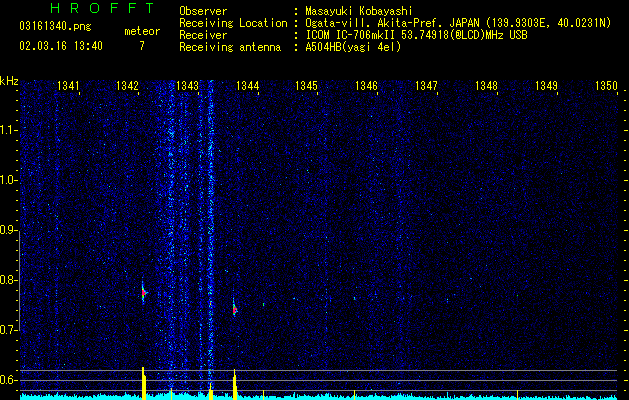Image resolution: width=629 pixels, height=400 pixels.
Task: Select antenna value A504HB(yagi 4el)
Action: (x=353, y=47)
